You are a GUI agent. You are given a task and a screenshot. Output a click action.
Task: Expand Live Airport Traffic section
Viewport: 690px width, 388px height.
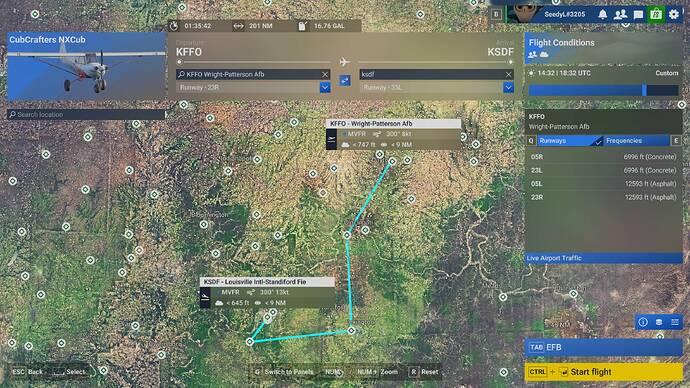click(x=603, y=258)
